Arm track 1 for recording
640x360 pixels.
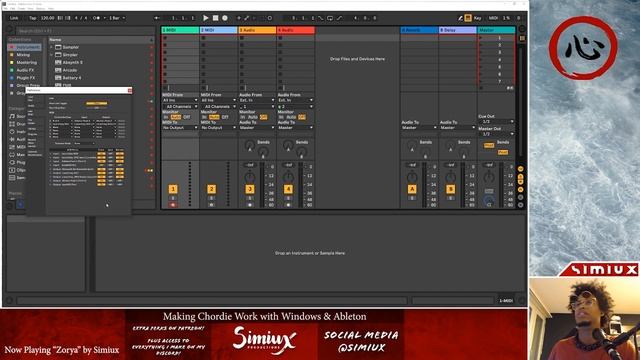point(173,204)
